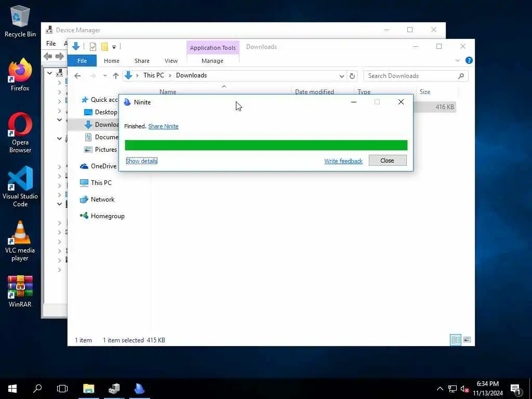Open recent locations dropdown arrow
Viewport: 532px width, 399px height.
pos(105,76)
